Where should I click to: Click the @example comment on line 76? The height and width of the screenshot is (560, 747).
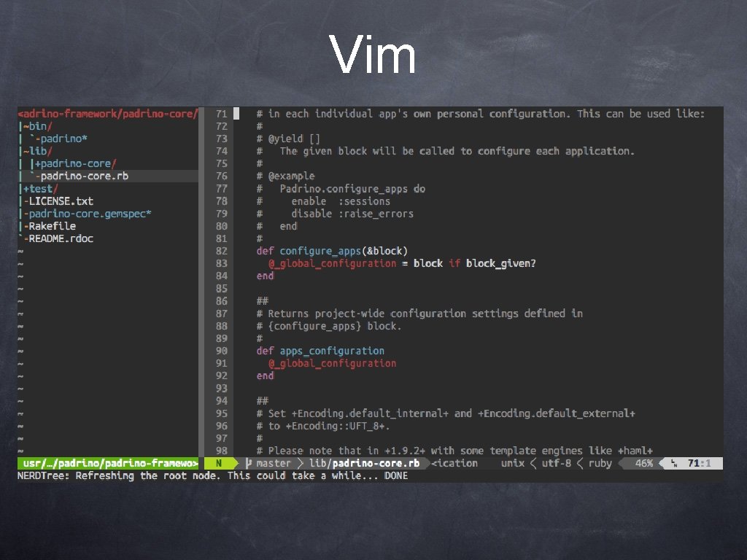point(285,176)
